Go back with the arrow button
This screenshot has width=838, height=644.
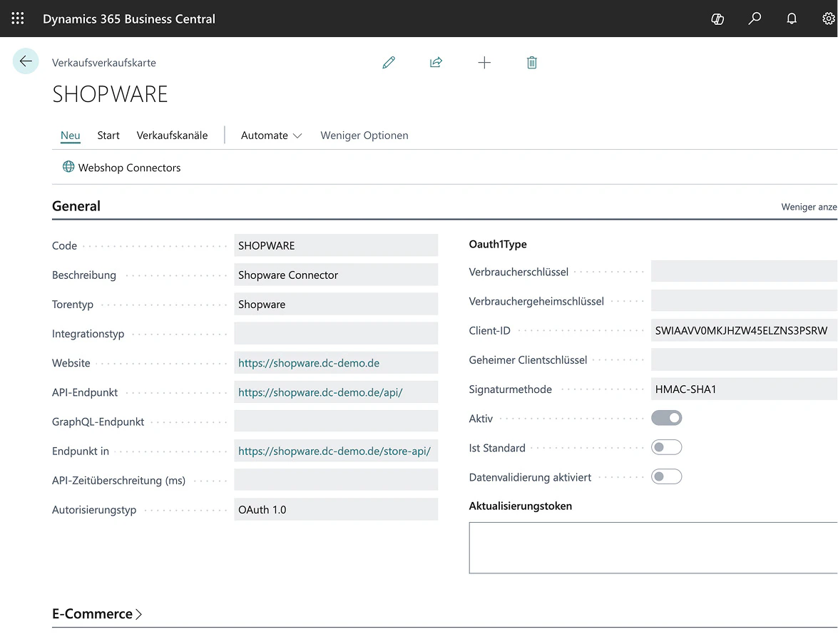click(x=26, y=61)
